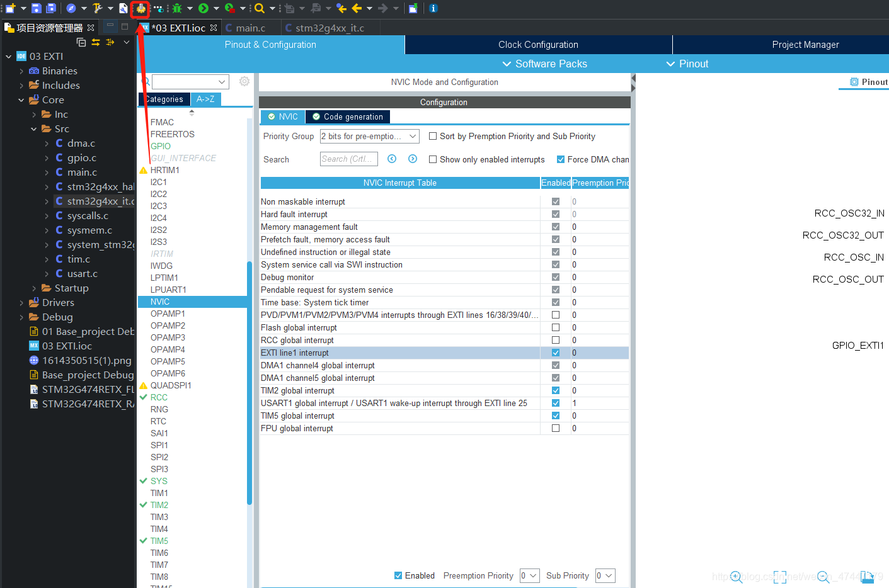The height and width of the screenshot is (588, 889).
Task: Toggle Show only enabled interrupts
Action: [433, 159]
